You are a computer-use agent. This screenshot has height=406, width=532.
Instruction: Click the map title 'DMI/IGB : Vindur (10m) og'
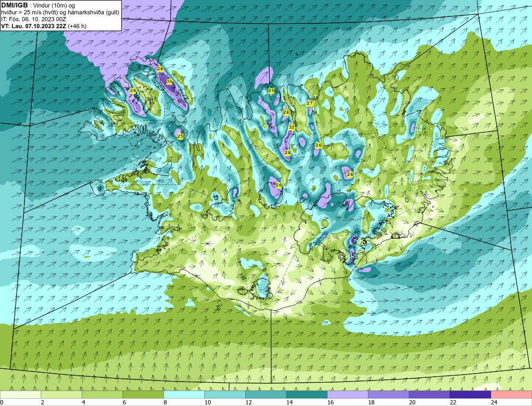tap(38, 5)
